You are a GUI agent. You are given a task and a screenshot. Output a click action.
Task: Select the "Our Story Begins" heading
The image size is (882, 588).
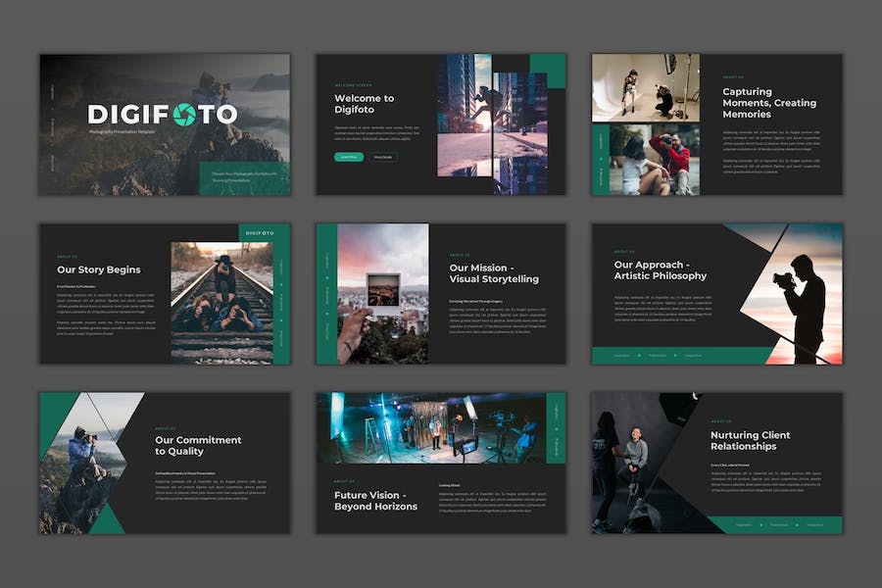98,269
